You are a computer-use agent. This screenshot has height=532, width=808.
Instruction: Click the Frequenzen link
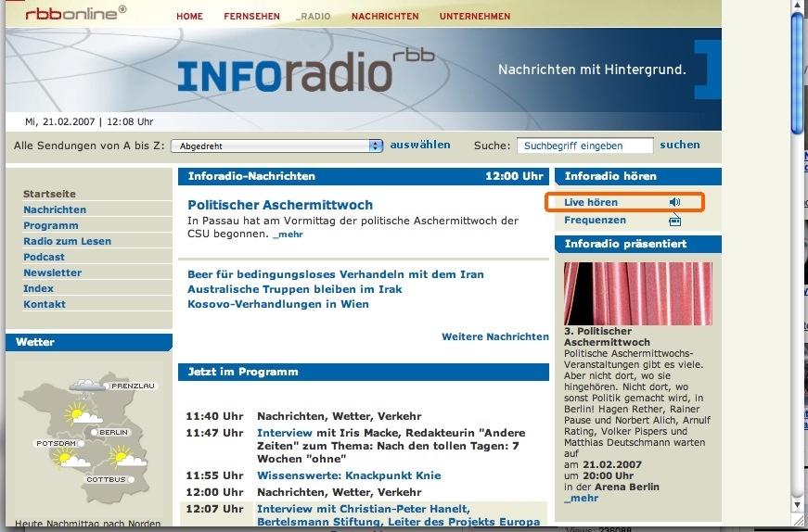pyautogui.click(x=595, y=221)
